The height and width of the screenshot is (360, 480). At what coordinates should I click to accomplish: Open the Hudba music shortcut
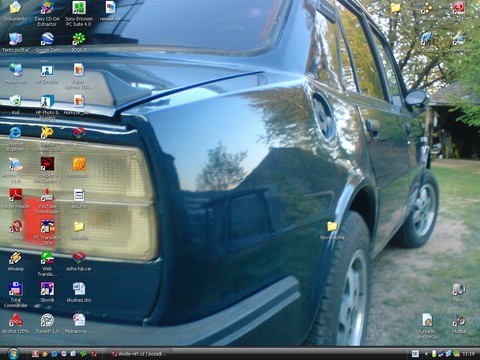pyautogui.click(x=459, y=324)
